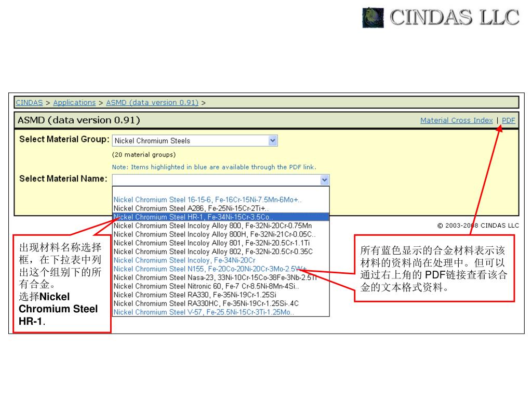The image size is (532, 399).
Task: Select Incoloy Alloy 801 option
Action: pos(221,243)
